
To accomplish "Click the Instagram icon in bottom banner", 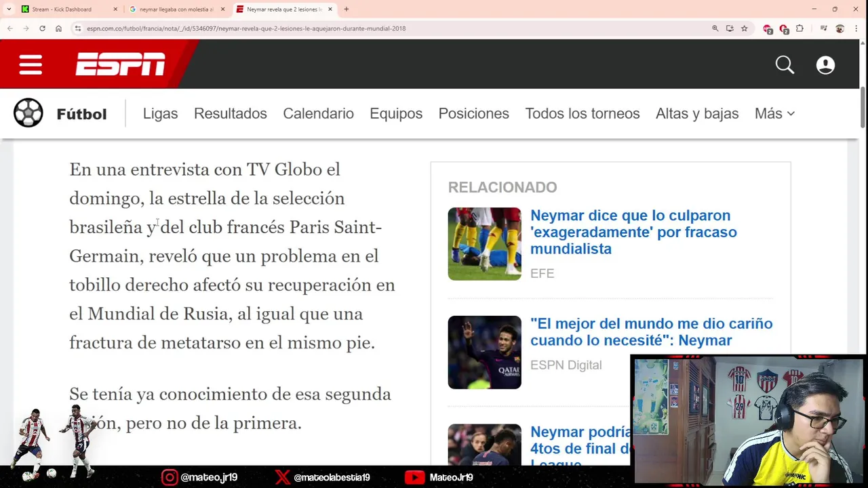I will click(x=170, y=477).
